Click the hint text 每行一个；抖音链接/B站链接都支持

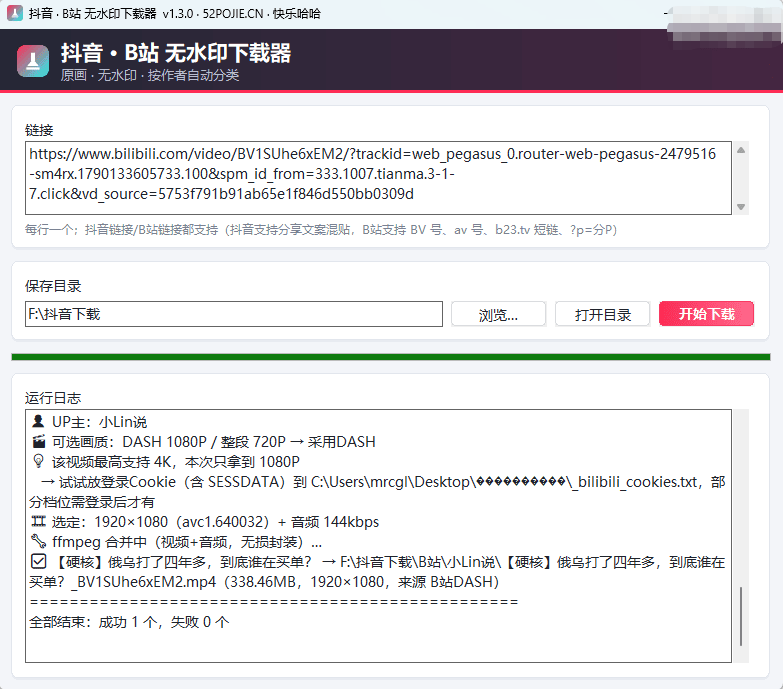click(121, 230)
